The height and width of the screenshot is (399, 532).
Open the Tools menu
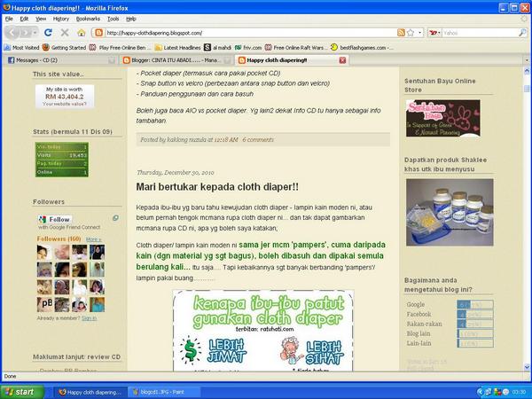click(x=113, y=19)
